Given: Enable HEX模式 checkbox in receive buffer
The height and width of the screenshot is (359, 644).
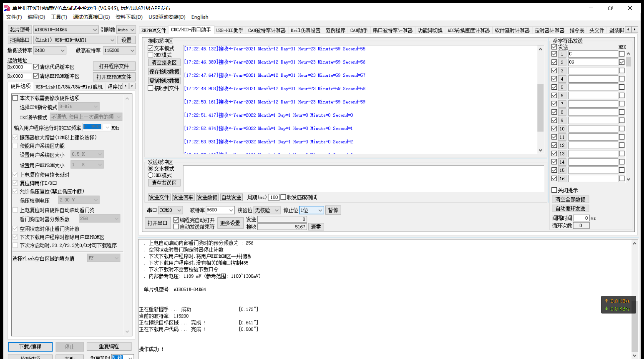Looking at the screenshot, I should point(150,55).
